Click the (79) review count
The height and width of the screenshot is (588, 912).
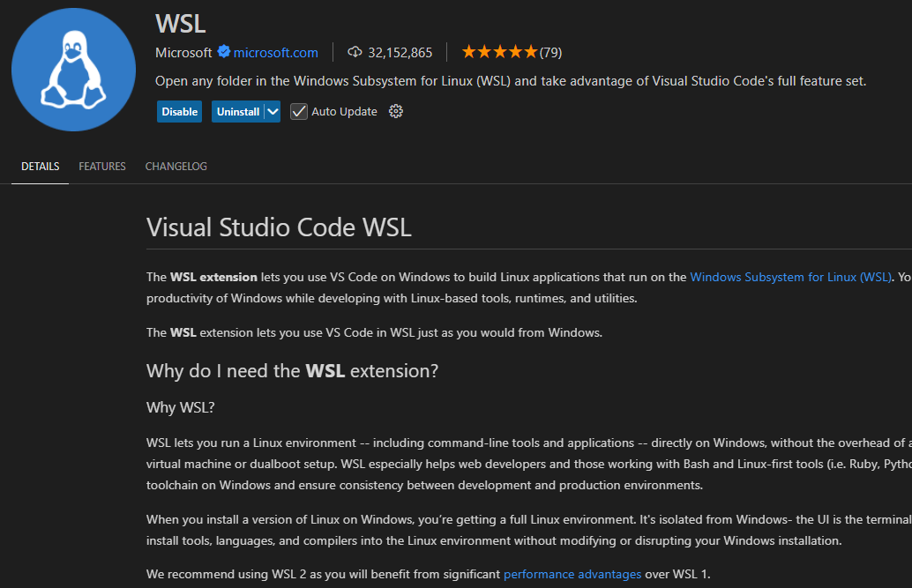point(549,52)
